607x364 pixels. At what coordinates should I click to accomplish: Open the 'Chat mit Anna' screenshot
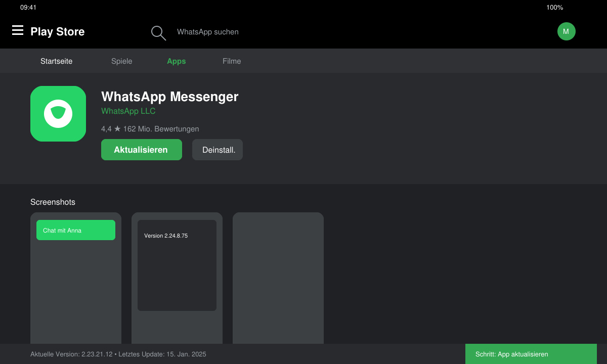tap(76, 278)
